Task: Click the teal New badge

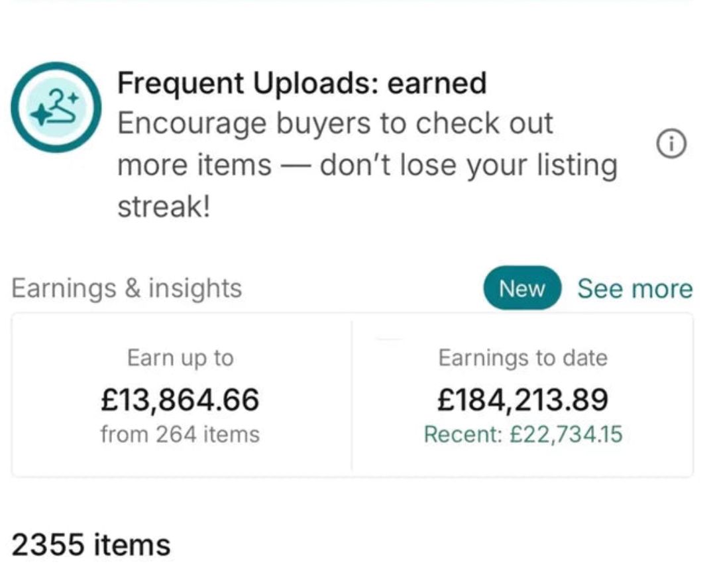Action: click(522, 288)
